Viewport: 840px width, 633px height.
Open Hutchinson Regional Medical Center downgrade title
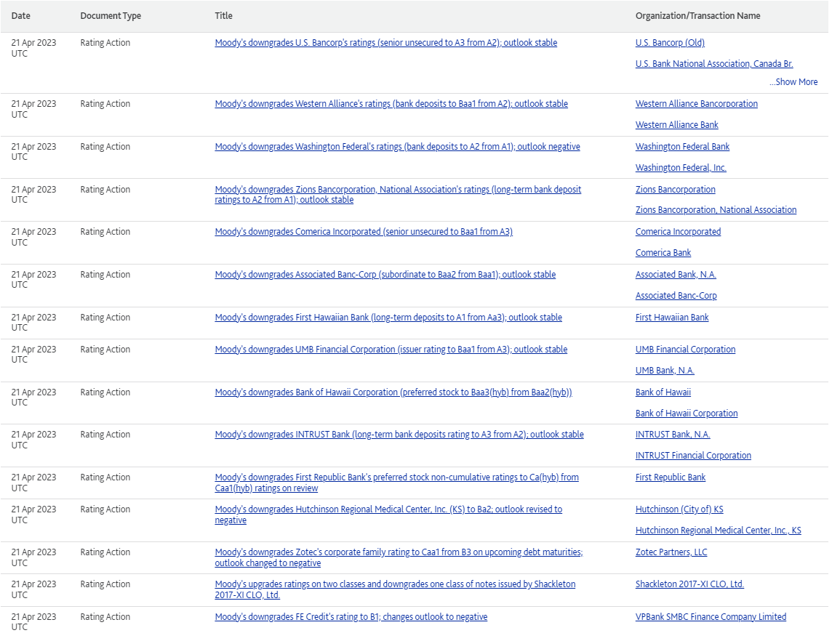pos(388,515)
